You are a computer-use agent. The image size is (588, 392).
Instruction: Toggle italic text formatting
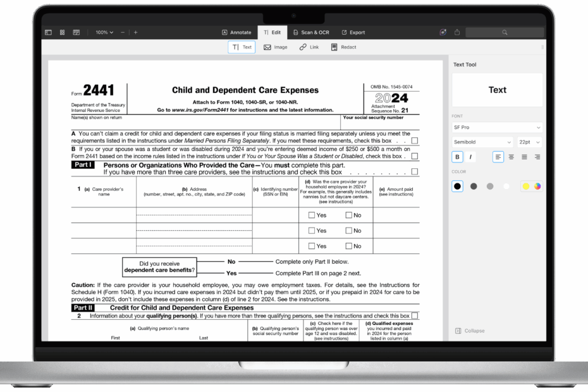tap(469, 156)
